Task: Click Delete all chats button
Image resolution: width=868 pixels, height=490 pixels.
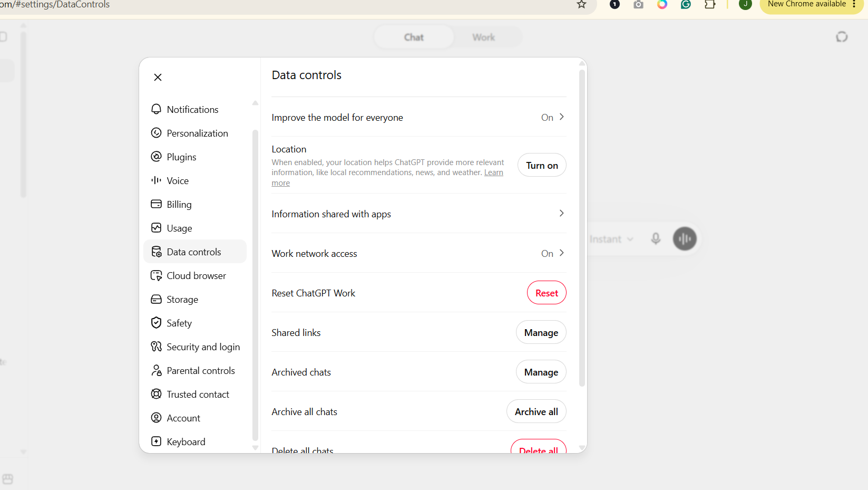Action: pos(539,447)
